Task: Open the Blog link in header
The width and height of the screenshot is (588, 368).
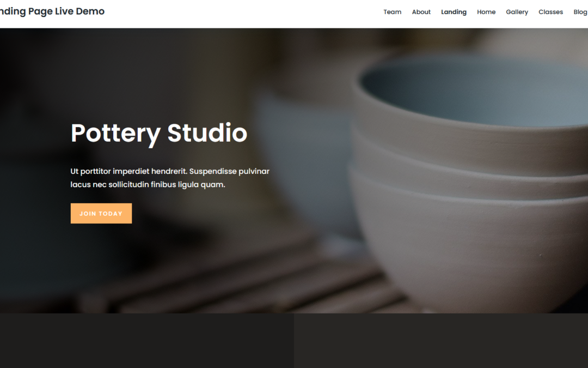Action: point(580,12)
